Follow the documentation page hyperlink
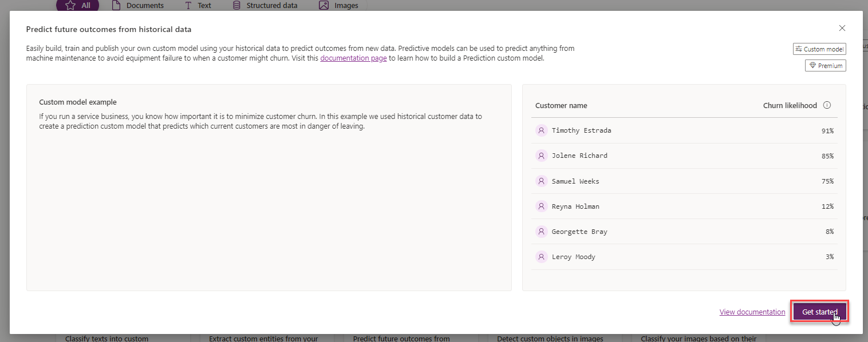Viewport: 868px width, 342px height. click(353, 58)
